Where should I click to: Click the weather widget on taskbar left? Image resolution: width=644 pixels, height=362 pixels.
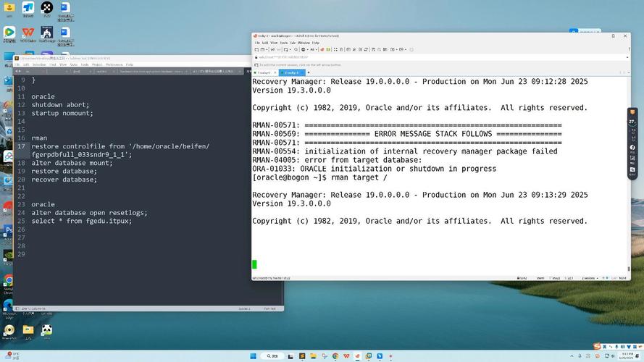click(x=12, y=355)
